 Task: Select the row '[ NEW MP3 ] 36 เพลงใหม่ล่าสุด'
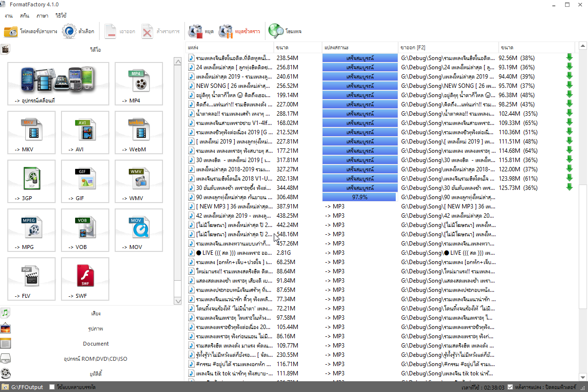tap(381, 206)
